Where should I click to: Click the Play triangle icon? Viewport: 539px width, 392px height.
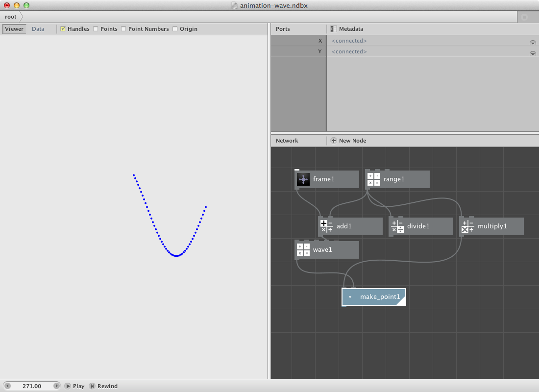[x=68, y=386]
